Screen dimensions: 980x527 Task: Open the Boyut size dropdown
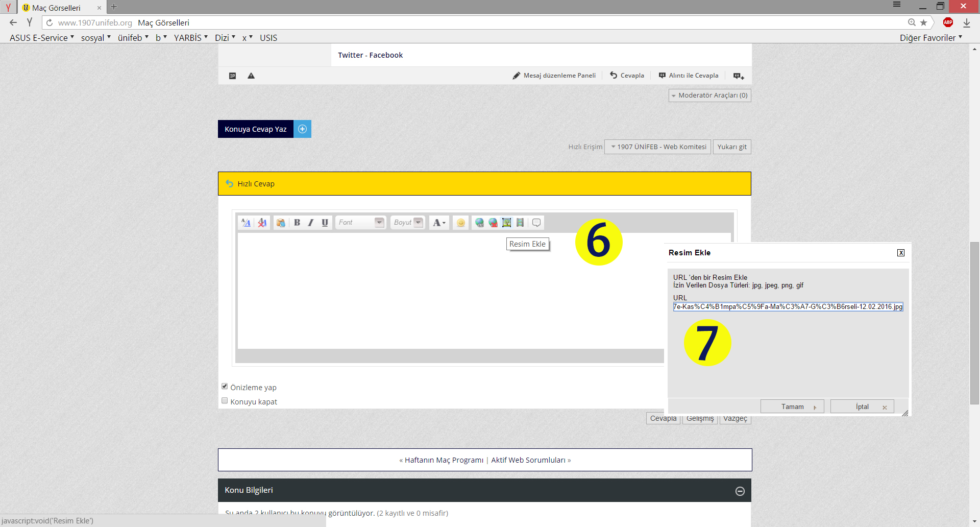(408, 223)
